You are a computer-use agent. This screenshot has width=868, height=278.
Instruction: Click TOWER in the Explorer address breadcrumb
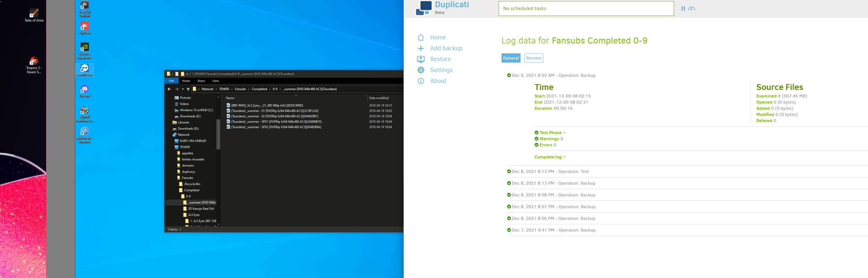pyautogui.click(x=224, y=89)
